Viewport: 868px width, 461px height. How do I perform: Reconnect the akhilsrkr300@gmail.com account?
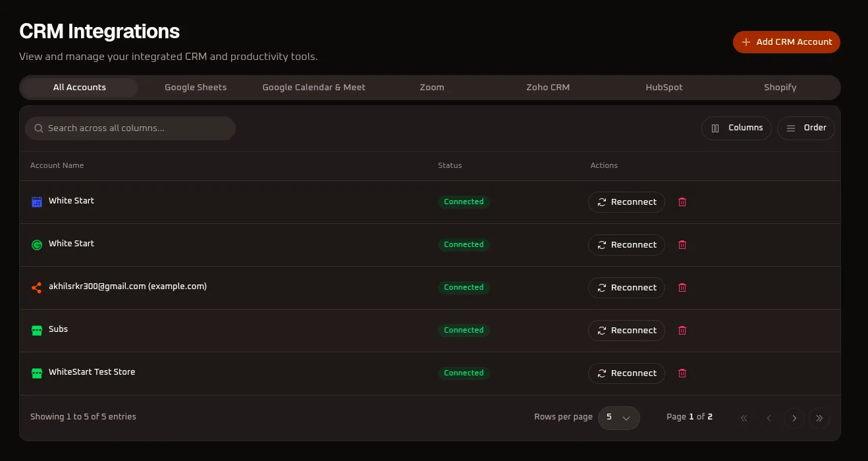coord(626,288)
